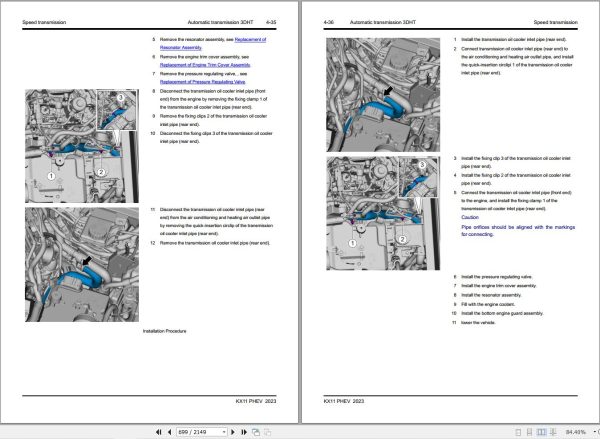Open the page number dropdown arrow
The width and height of the screenshot is (600, 439).
[x=224, y=432]
